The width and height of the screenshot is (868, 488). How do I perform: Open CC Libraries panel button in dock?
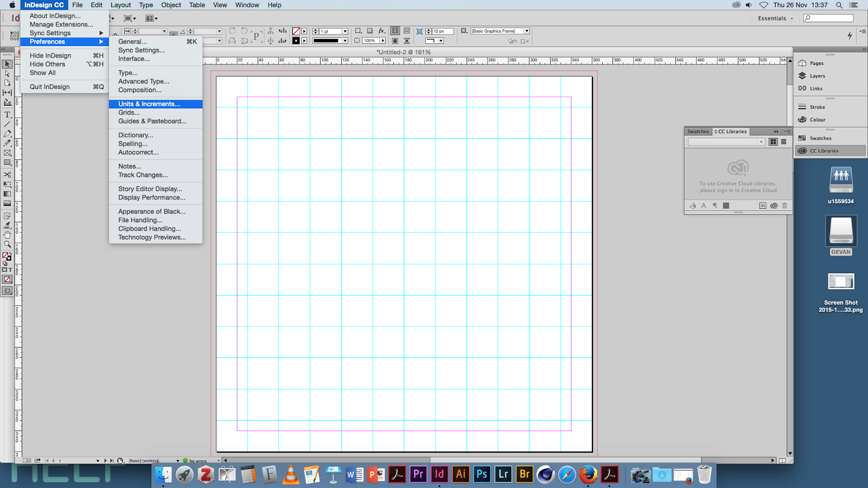(830, 151)
